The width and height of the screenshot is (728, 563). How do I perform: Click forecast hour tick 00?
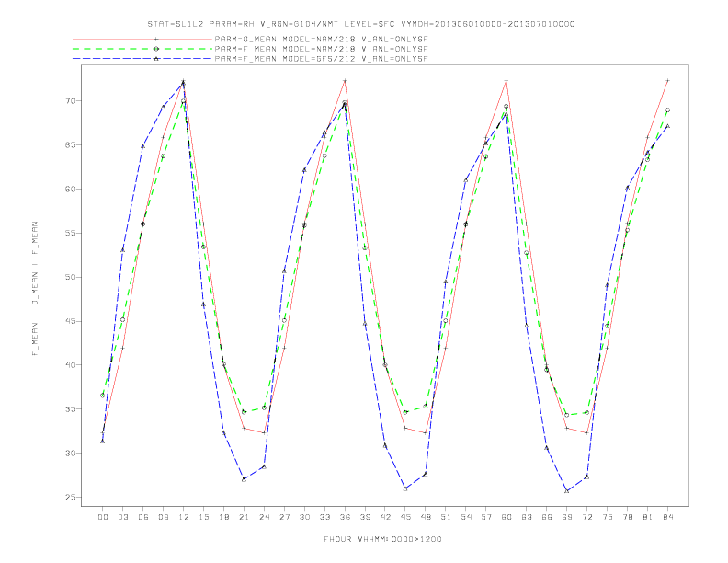[x=103, y=517]
